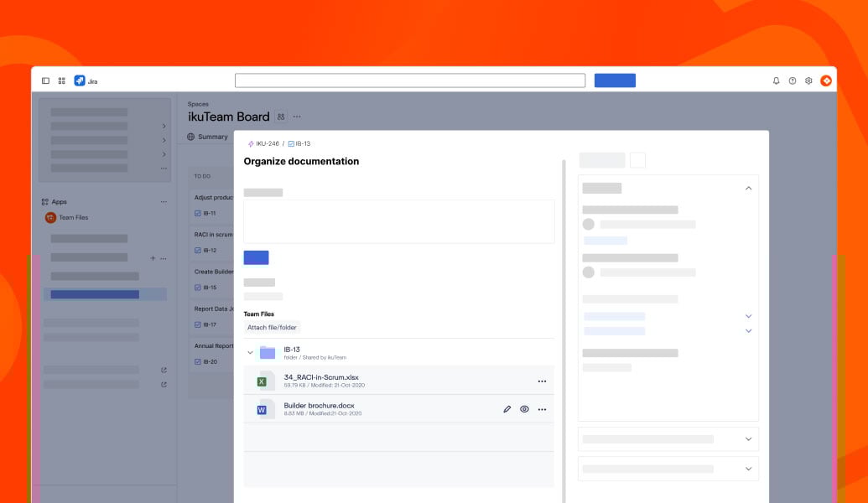
Task: Click the Attach file/folder button
Action: pos(271,326)
